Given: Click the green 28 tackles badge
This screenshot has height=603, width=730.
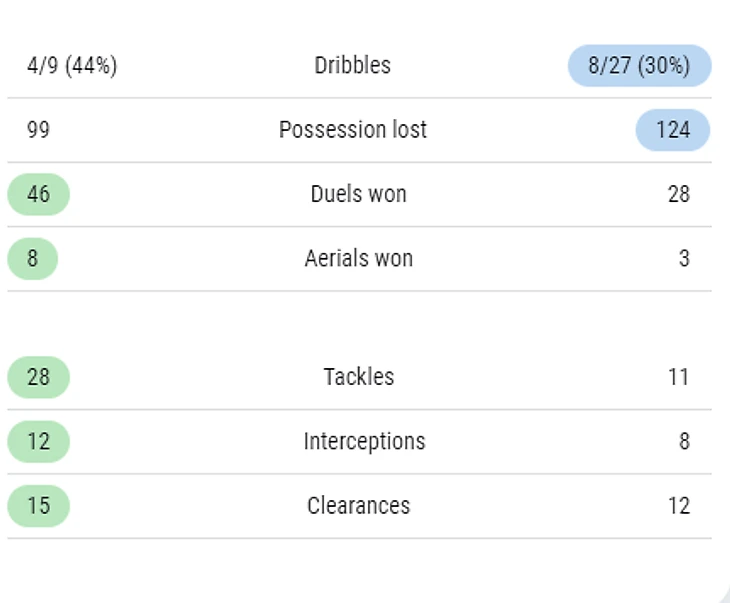Looking at the screenshot, I should coord(39,377).
